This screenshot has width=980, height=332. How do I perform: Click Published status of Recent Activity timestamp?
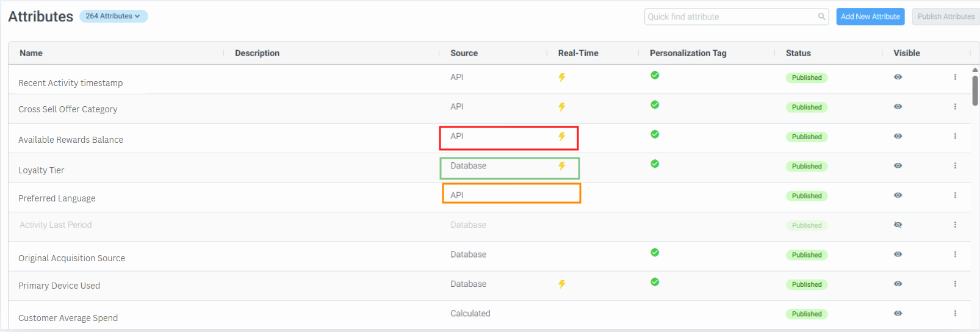coord(807,78)
